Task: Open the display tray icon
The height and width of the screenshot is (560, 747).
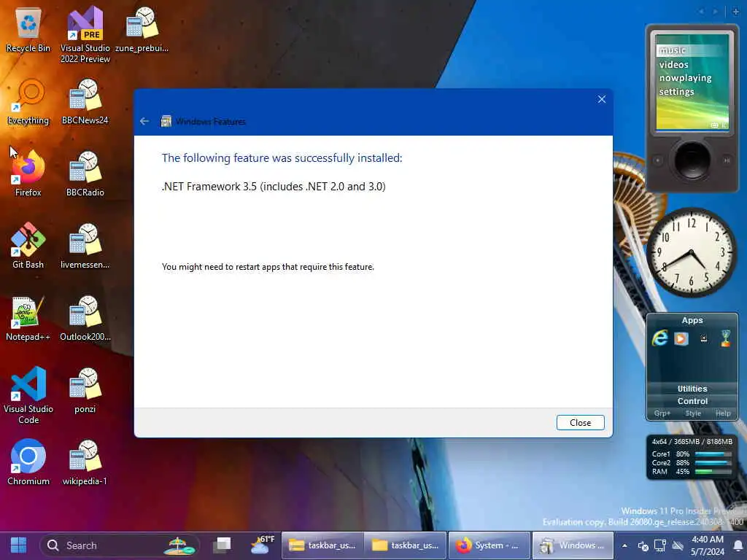Action: click(x=659, y=545)
